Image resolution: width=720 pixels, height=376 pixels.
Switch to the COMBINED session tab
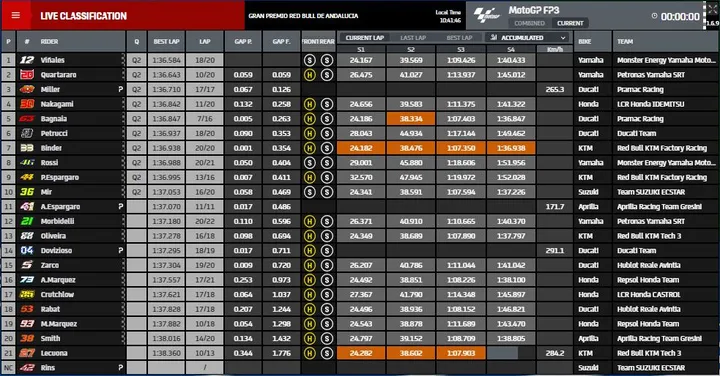(x=529, y=23)
